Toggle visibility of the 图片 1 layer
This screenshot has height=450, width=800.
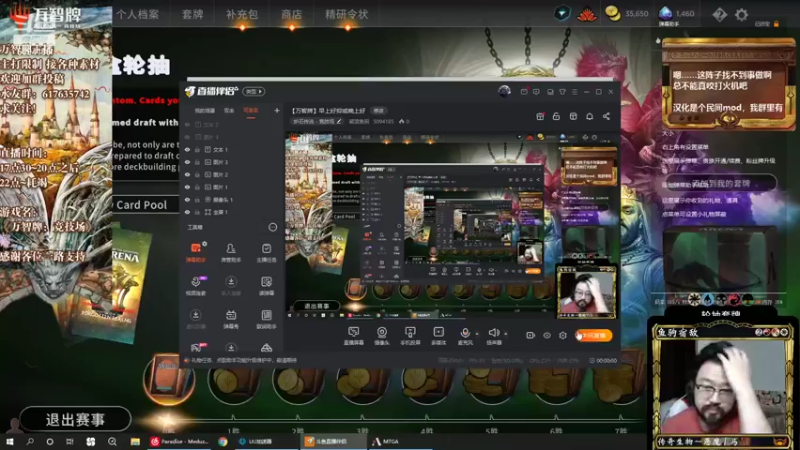(187, 187)
